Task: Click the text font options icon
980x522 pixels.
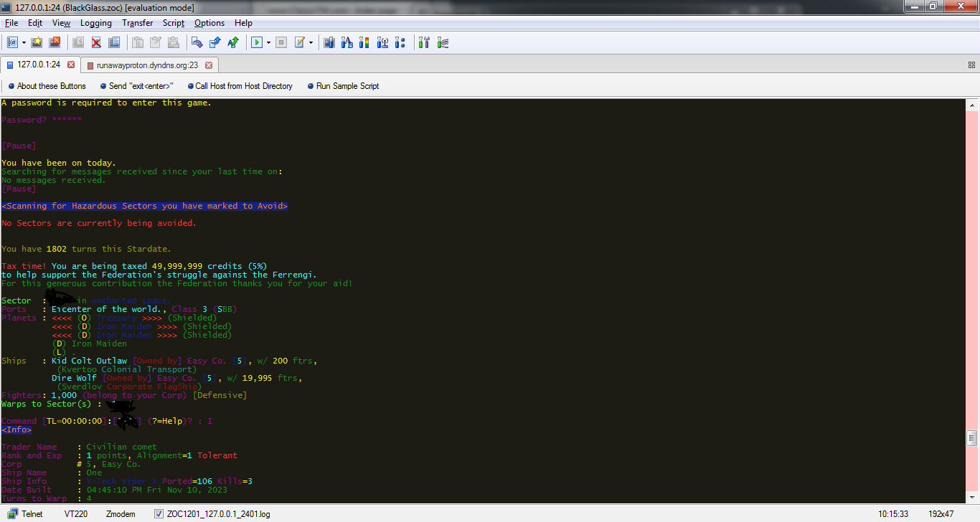Action: [347, 42]
